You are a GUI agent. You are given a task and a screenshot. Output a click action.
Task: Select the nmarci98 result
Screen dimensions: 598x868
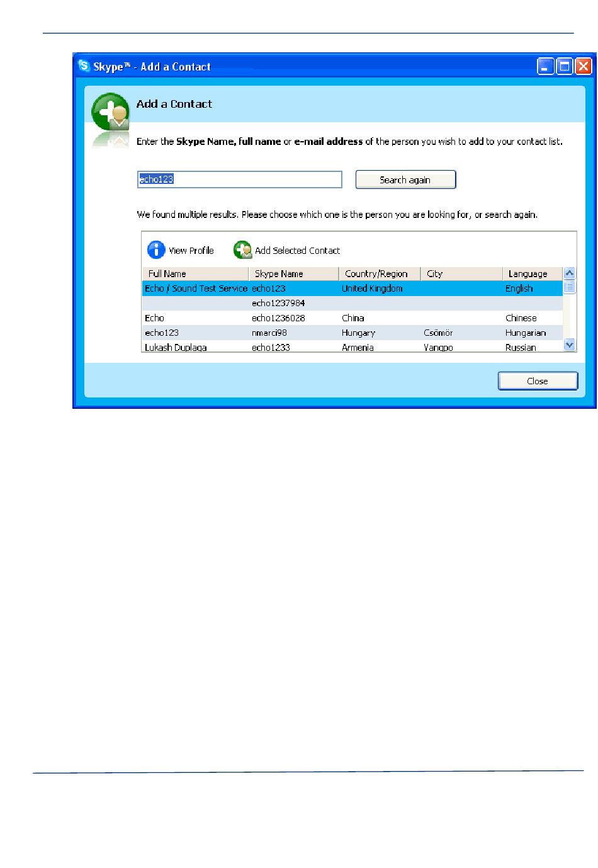pyautogui.click(x=353, y=333)
